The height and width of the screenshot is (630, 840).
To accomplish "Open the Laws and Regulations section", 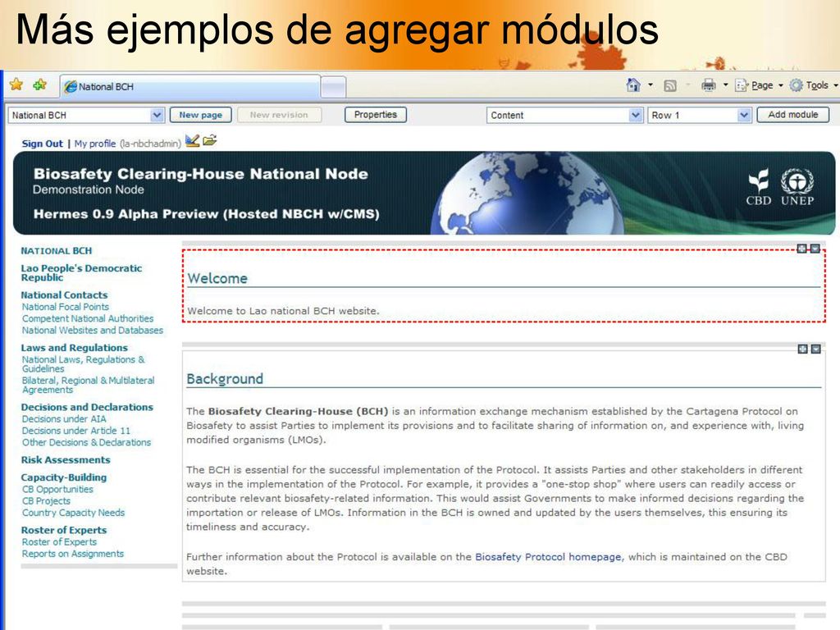I will coord(75,348).
